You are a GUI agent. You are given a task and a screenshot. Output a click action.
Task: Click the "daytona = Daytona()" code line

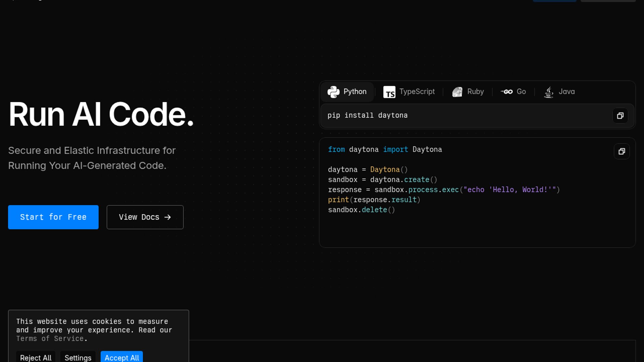click(x=368, y=170)
